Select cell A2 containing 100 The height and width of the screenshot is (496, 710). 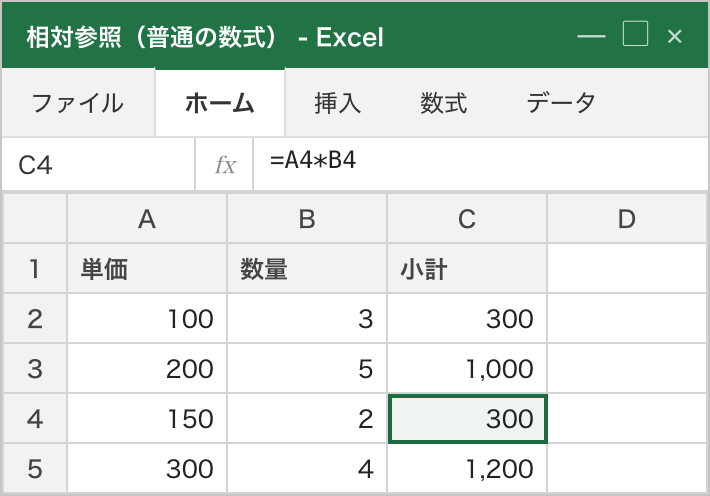(x=147, y=318)
